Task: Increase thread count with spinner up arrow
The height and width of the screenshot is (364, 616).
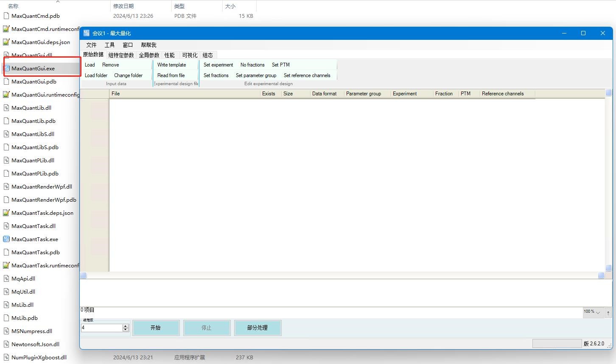Action: point(126,326)
